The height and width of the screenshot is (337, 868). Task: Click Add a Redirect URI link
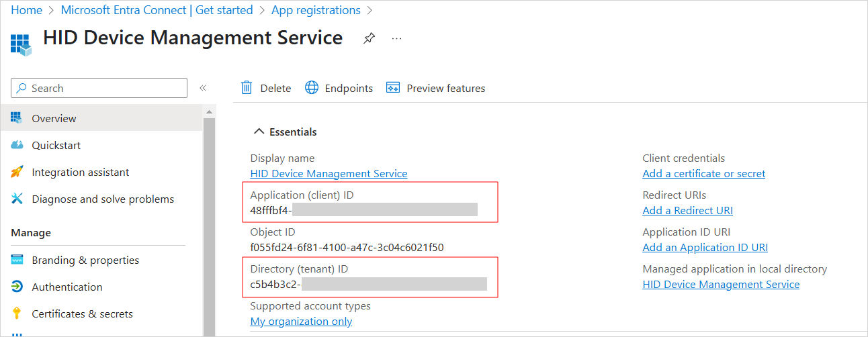(687, 210)
